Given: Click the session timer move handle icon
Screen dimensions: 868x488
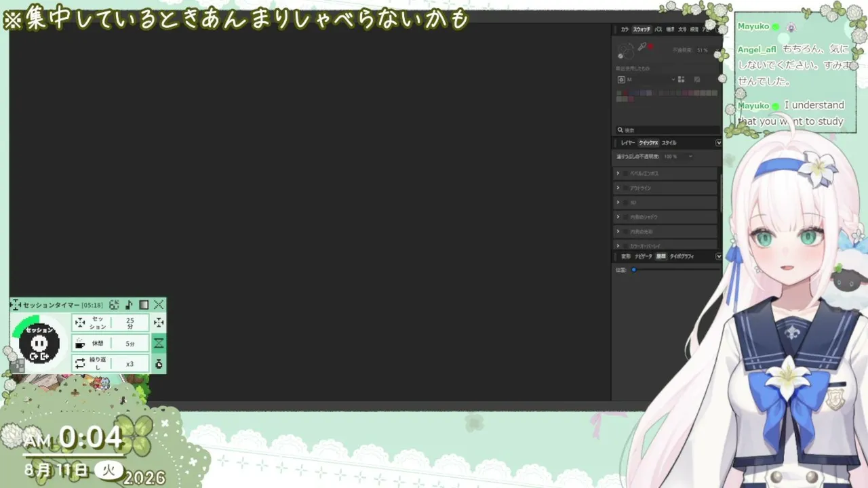Looking at the screenshot, I should coord(16,305).
